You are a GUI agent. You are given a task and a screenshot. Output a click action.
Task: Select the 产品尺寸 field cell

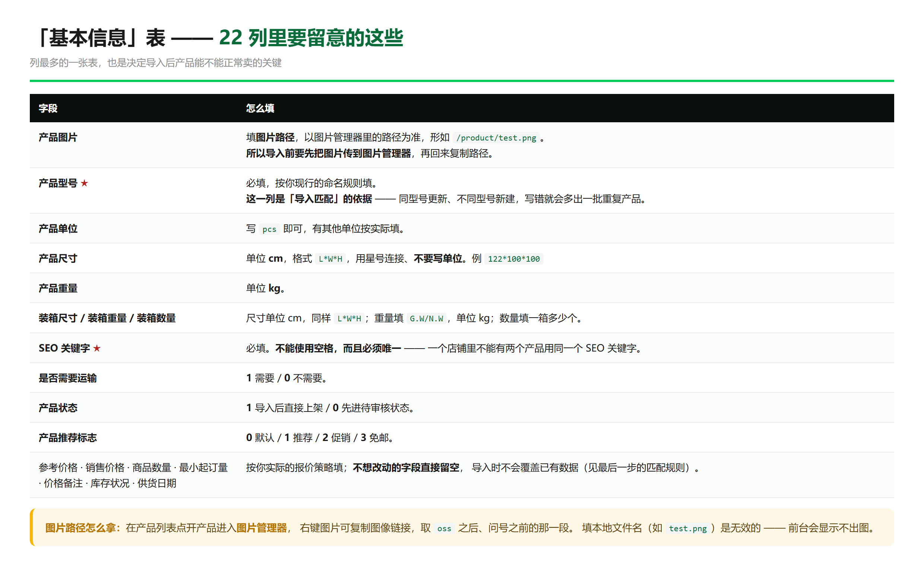(133, 258)
